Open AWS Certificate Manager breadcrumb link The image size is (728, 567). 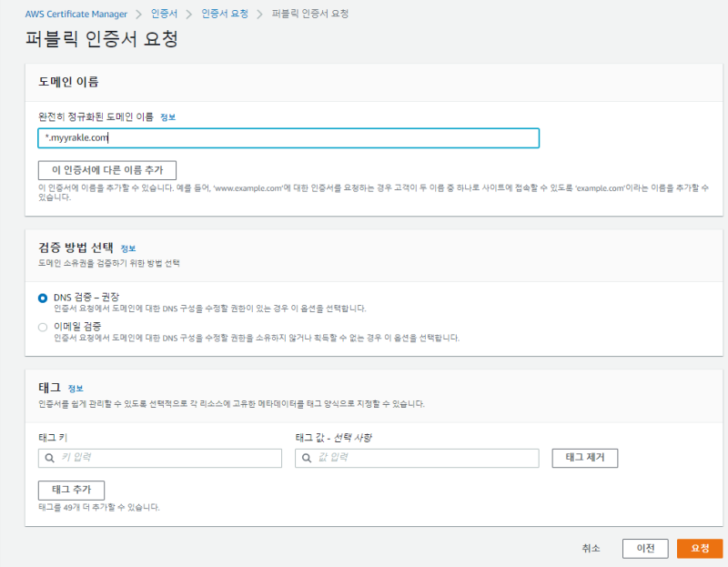76,14
